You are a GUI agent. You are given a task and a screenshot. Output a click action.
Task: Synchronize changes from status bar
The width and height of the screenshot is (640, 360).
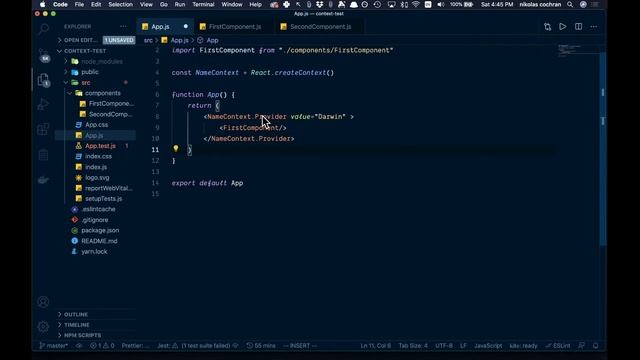click(x=79, y=346)
